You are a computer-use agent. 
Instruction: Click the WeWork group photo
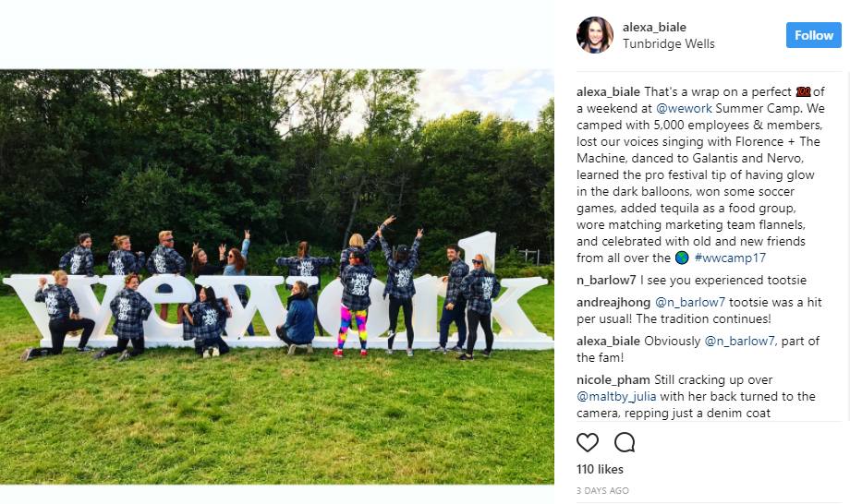277,277
